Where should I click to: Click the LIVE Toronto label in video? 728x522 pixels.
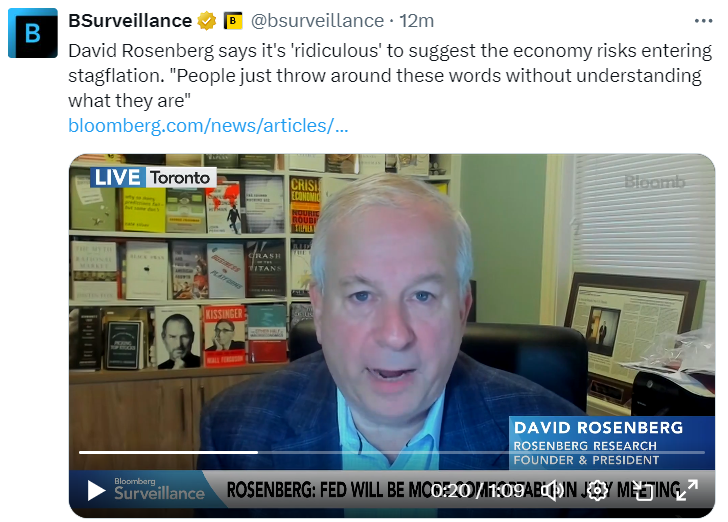[153, 177]
